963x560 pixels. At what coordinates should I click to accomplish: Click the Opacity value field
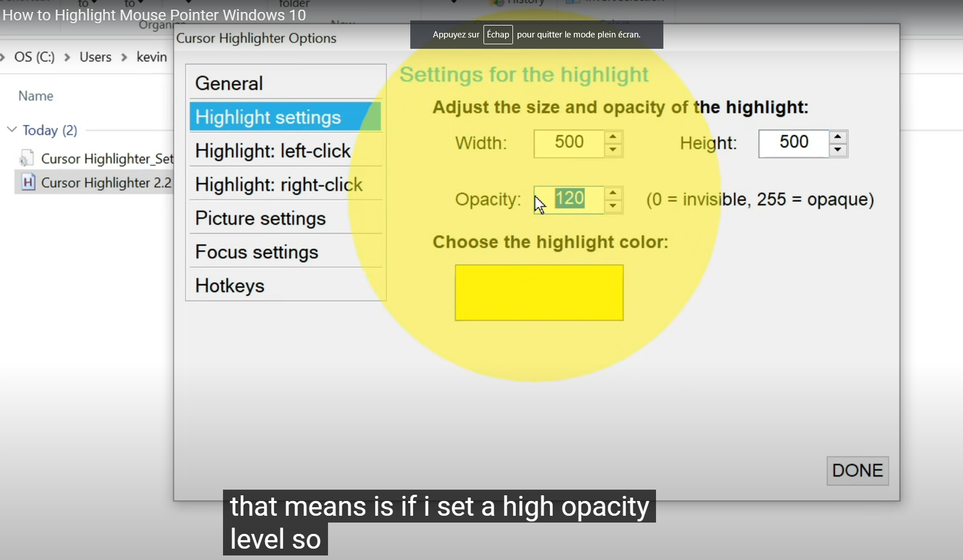point(569,200)
